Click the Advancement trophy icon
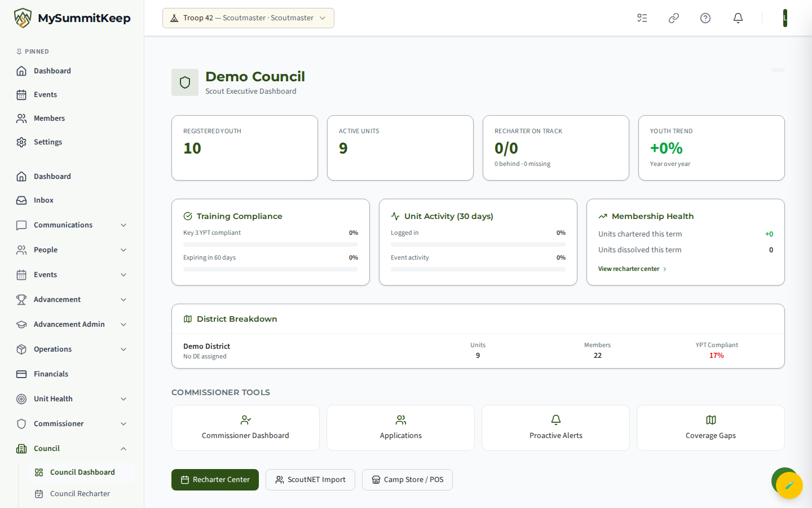This screenshot has width=812, height=508. coord(21,300)
